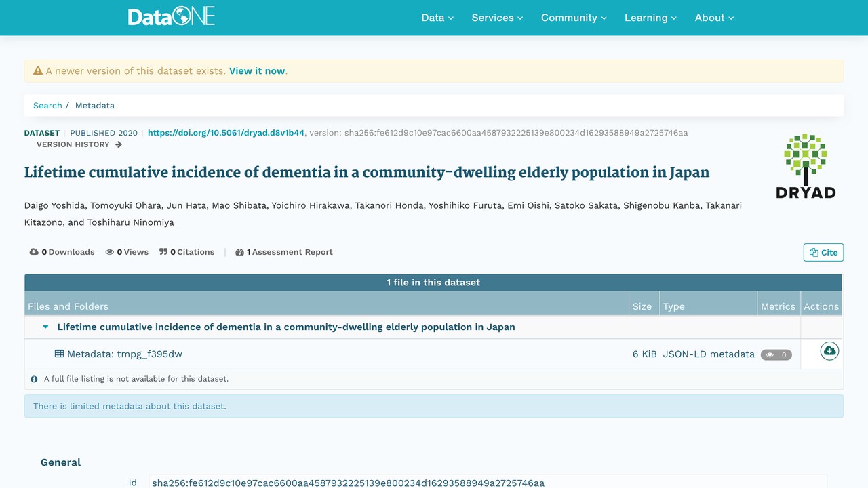Click the Assessment Report gauge icon

(239, 252)
